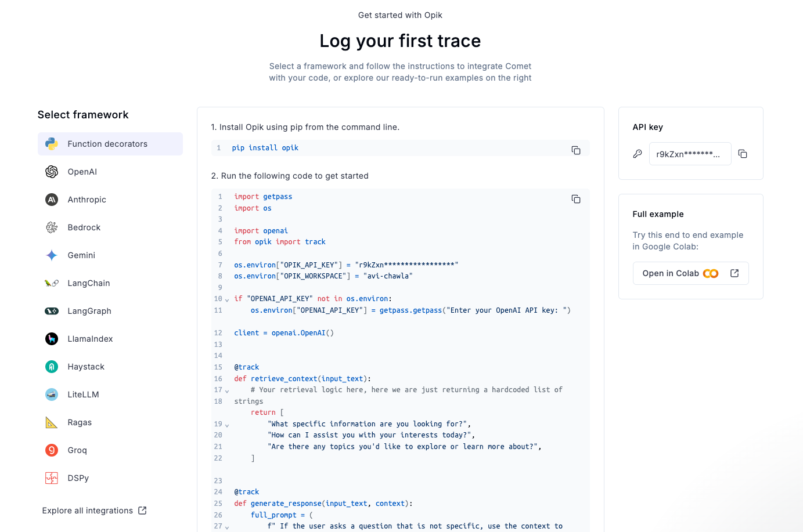Copy the API key

click(x=743, y=154)
